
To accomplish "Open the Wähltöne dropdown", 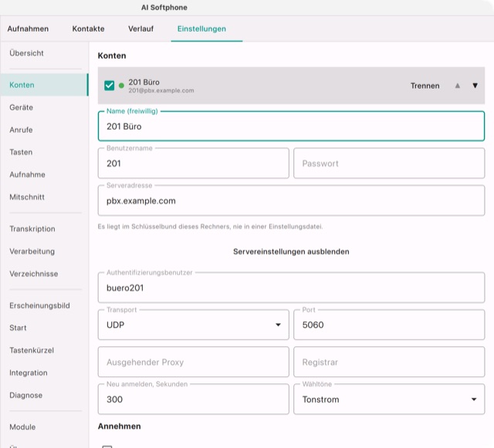I will click(x=389, y=399).
